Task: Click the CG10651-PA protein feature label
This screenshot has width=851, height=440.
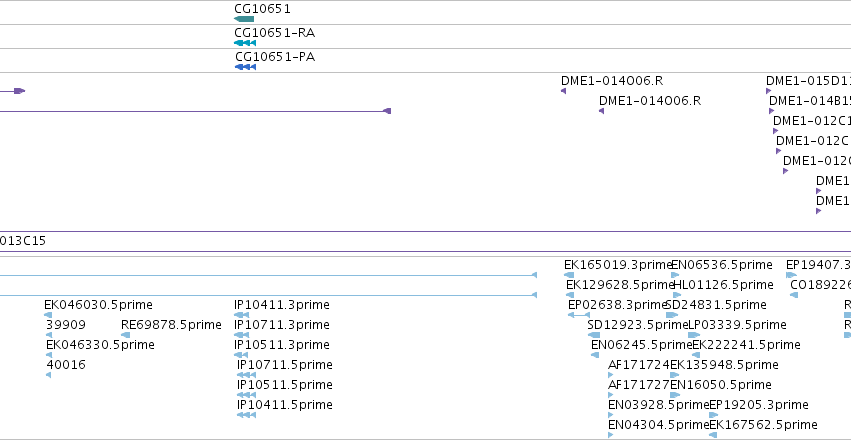Action: pyautogui.click(x=275, y=57)
